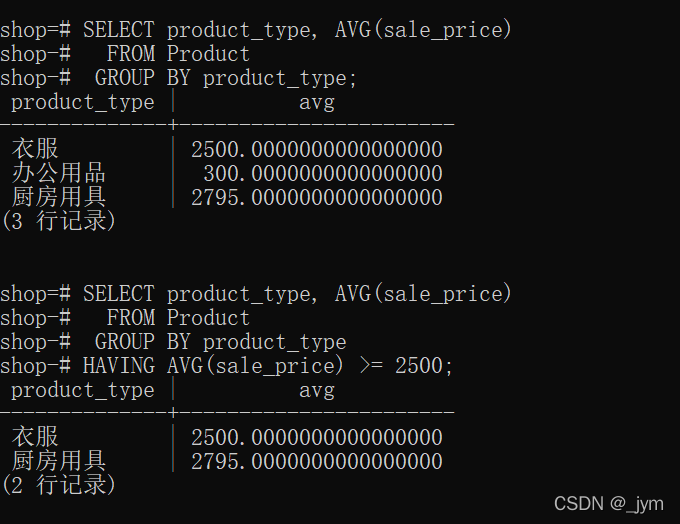Click the 300.0000000000000000 average value

click(322, 174)
